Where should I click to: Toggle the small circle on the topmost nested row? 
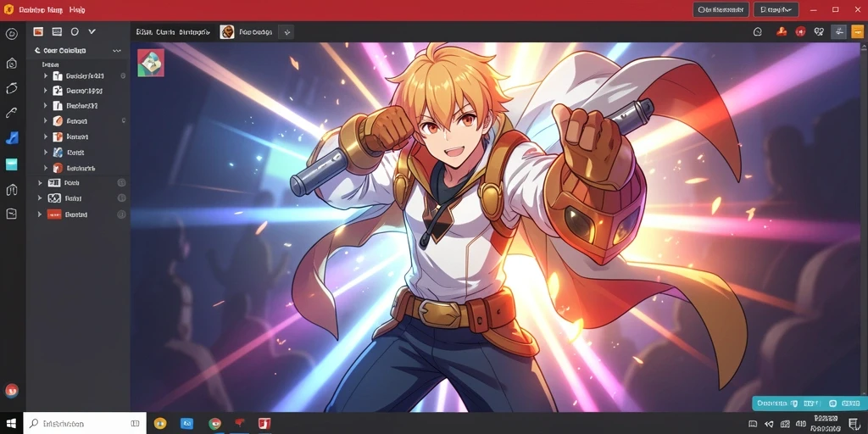pos(123,75)
